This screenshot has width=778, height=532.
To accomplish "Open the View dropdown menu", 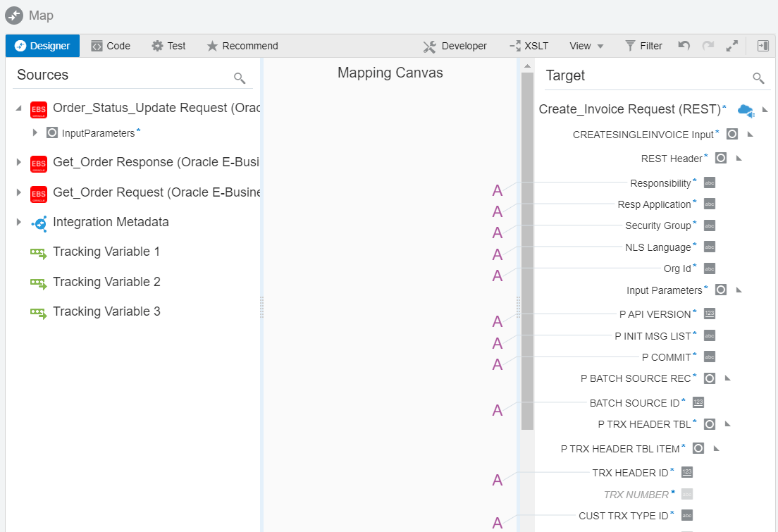I will coord(586,46).
